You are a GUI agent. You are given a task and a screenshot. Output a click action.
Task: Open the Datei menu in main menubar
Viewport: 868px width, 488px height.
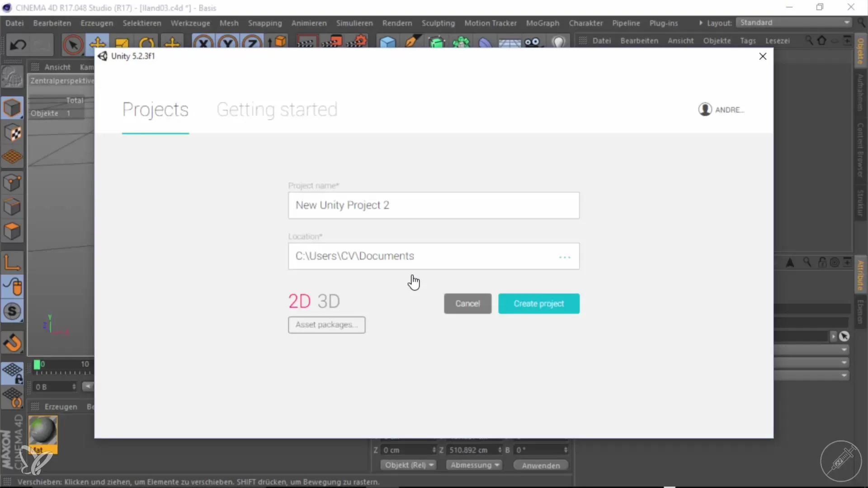(x=14, y=23)
